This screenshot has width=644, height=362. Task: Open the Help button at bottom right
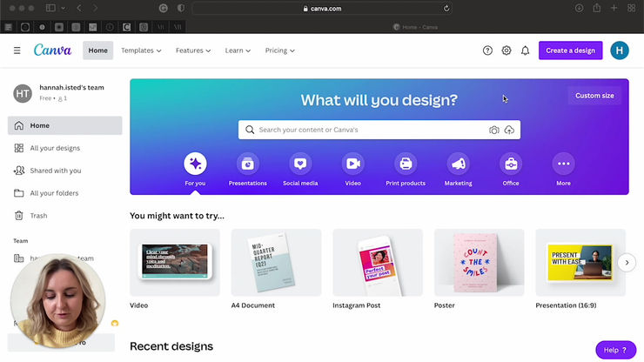(x=615, y=350)
